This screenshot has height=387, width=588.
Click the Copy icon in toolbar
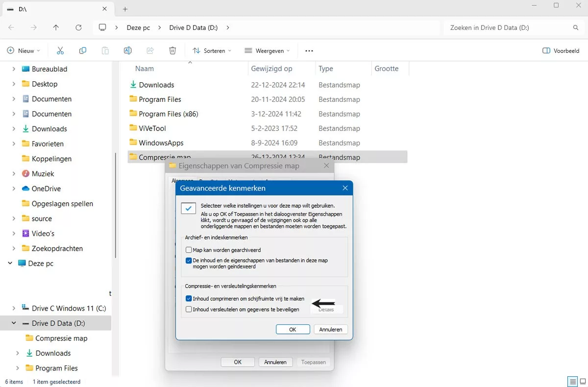(x=83, y=50)
